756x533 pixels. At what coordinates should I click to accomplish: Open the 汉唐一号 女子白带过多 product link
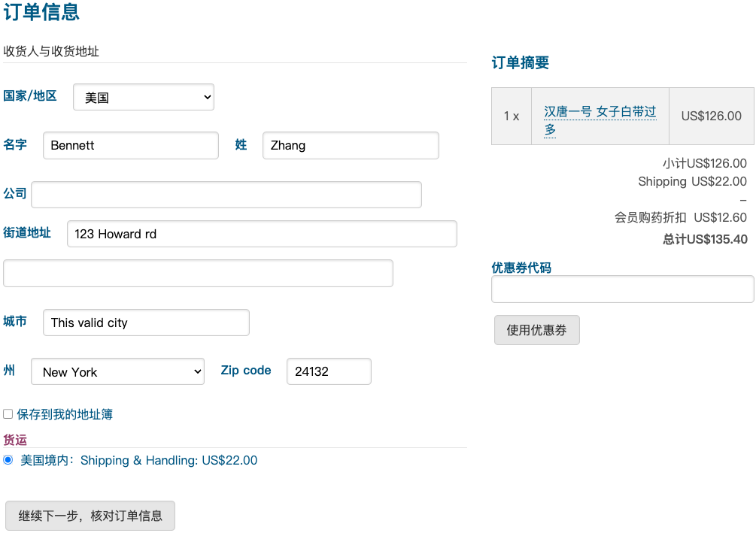(x=599, y=112)
